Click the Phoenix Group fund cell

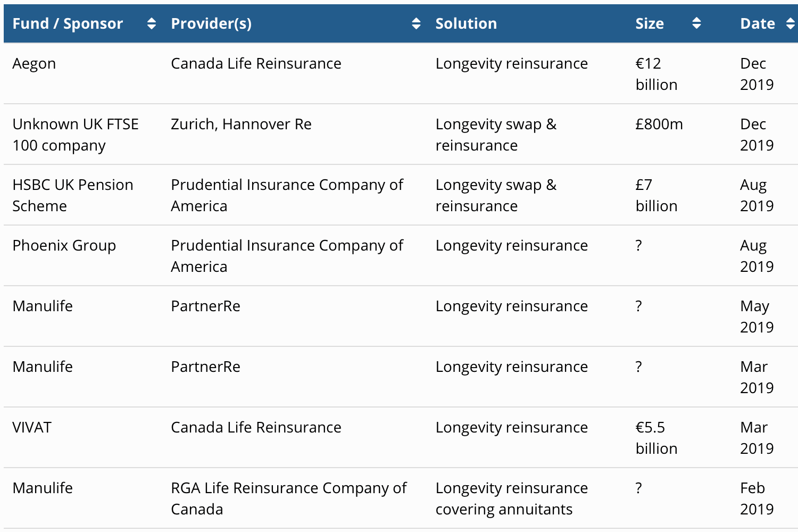[64, 246]
